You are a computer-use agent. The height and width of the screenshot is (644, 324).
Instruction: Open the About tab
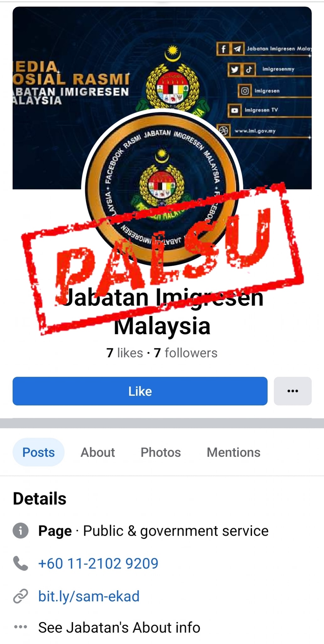(98, 452)
